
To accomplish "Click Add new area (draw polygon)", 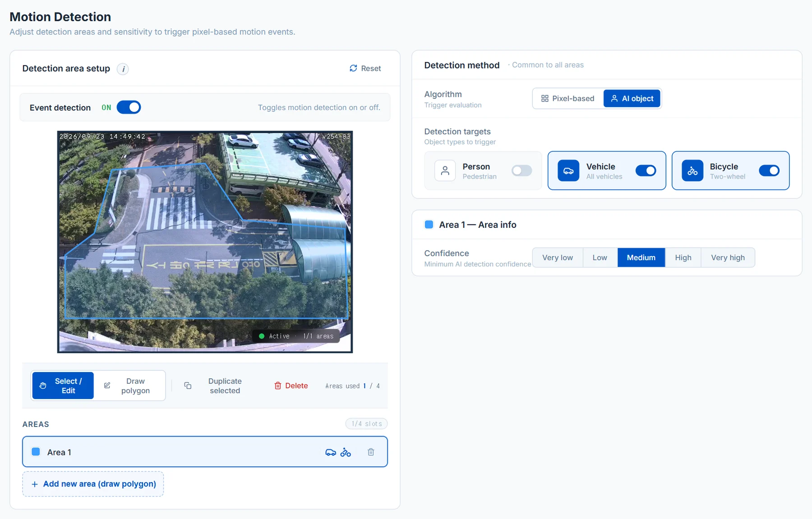I will (x=93, y=484).
